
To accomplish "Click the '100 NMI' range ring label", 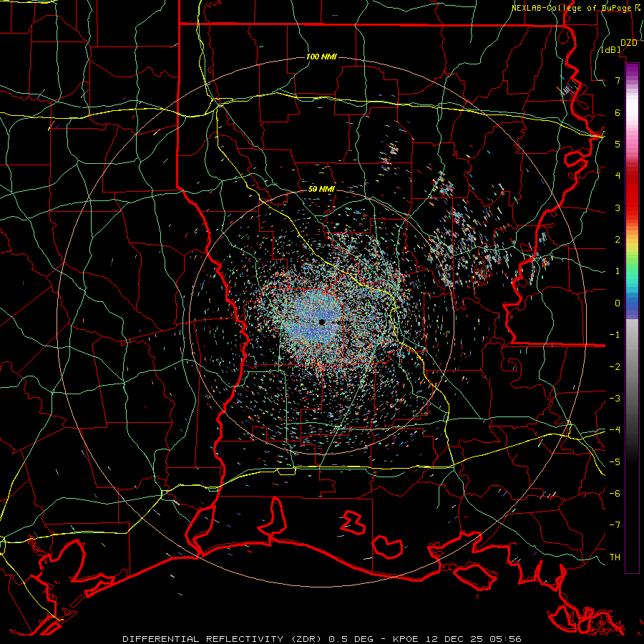I will pyautogui.click(x=321, y=57).
